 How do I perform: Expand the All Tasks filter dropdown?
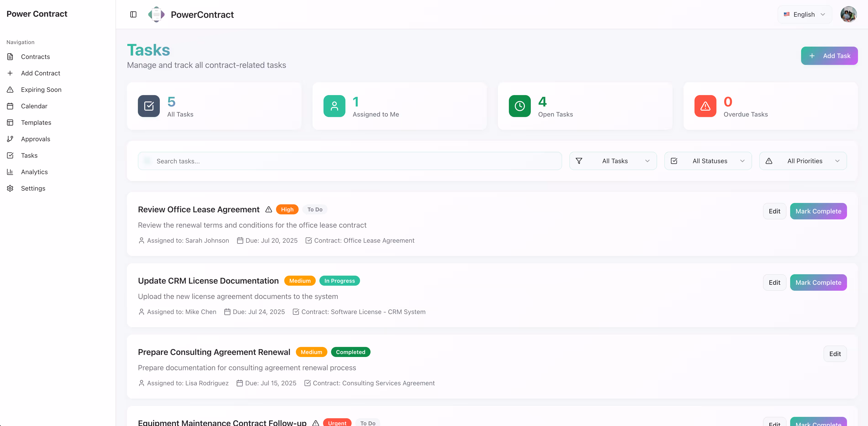613,161
